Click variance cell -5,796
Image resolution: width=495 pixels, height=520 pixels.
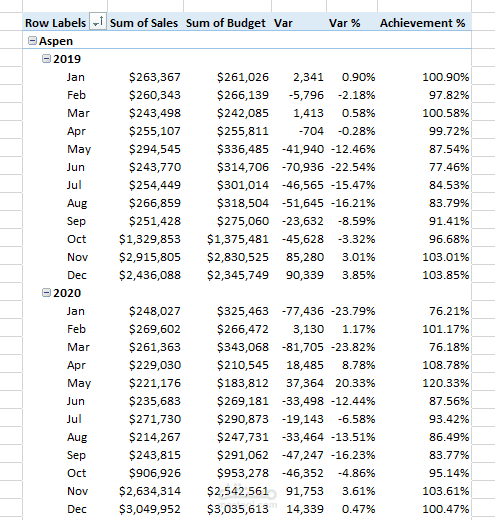[306, 95]
